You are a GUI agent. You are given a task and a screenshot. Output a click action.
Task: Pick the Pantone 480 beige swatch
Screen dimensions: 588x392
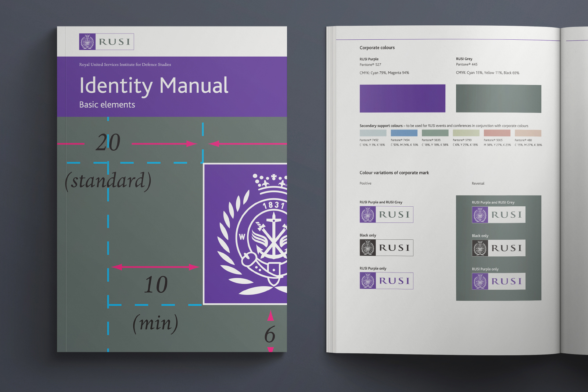point(528,133)
